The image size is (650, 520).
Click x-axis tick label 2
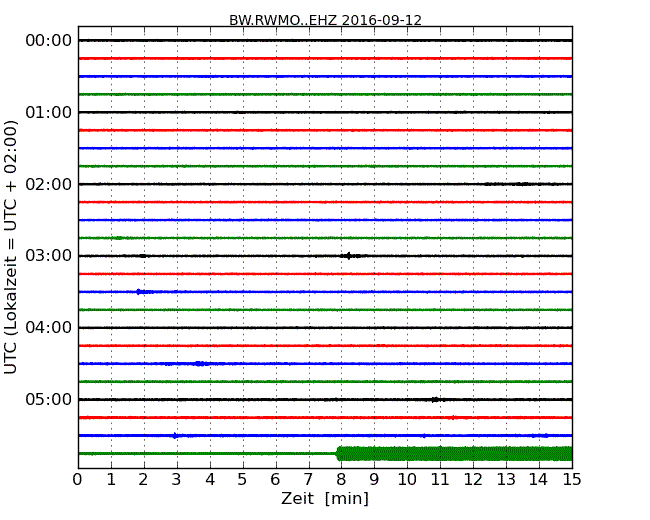click(x=143, y=479)
